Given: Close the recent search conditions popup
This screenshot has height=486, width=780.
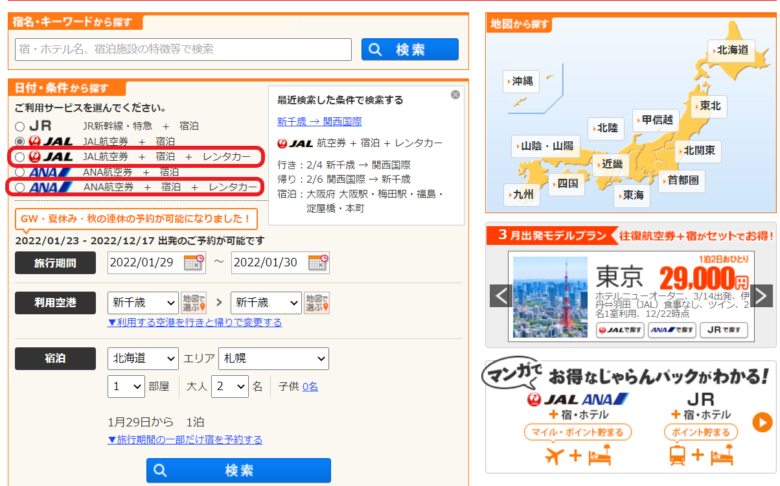Looking at the screenshot, I should 455,95.
